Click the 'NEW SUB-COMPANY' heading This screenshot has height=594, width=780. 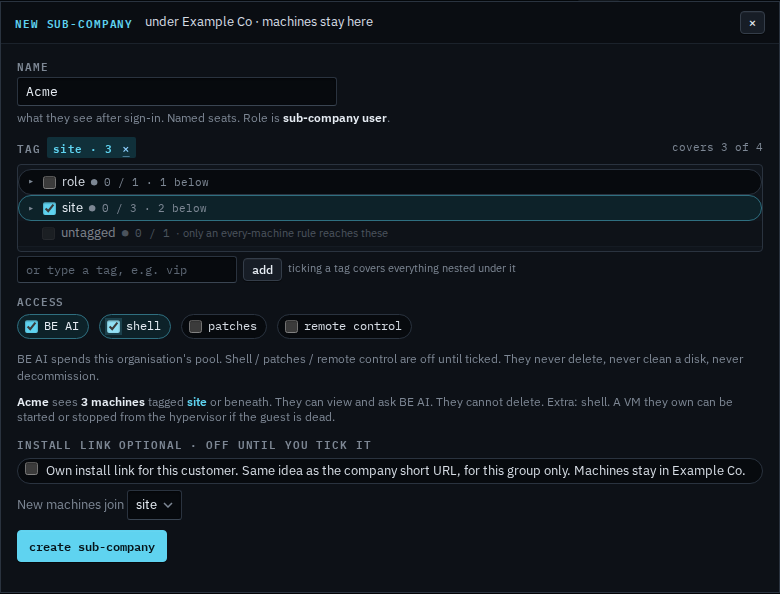[x=74, y=24]
